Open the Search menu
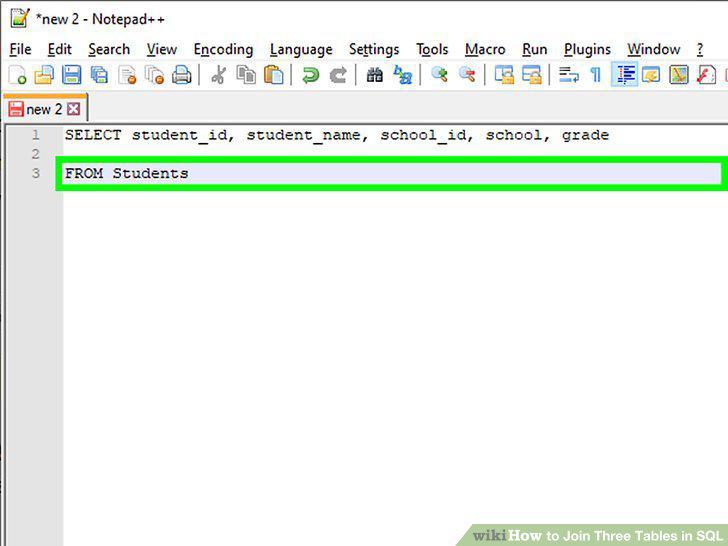 pyautogui.click(x=109, y=49)
